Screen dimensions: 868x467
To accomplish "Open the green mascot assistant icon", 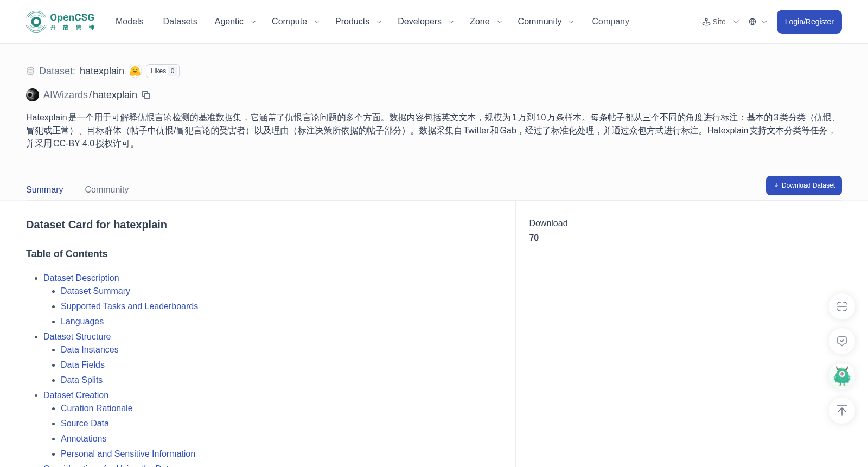I will click(842, 376).
